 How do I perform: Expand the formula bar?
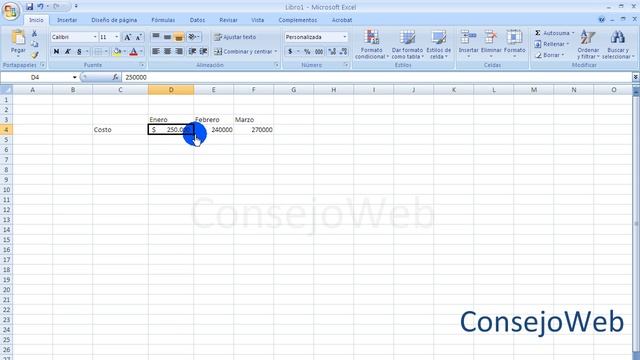(635, 77)
